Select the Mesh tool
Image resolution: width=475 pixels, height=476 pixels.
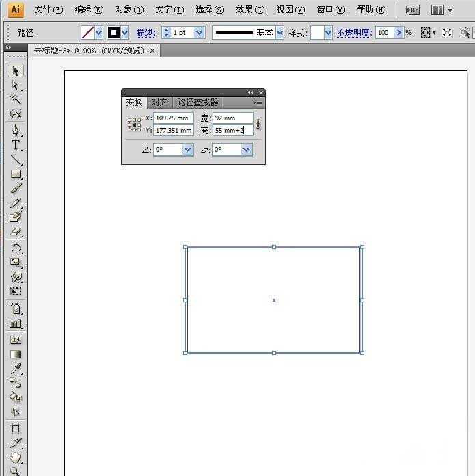(16, 340)
